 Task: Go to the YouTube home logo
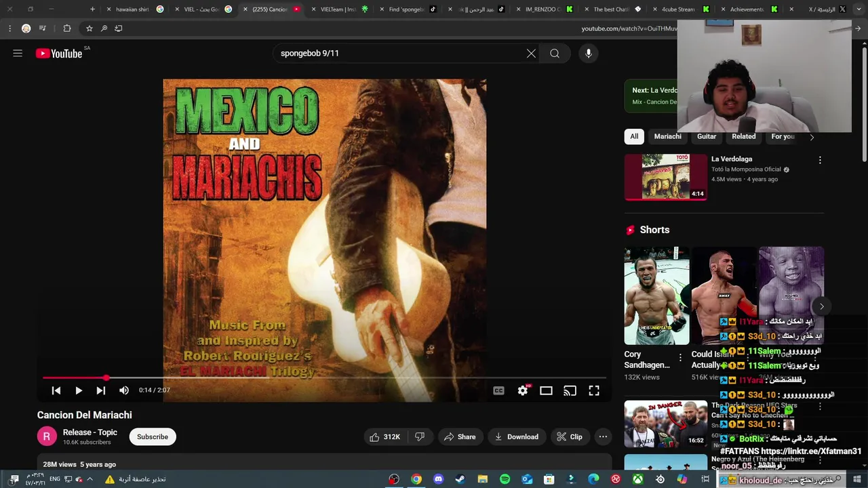[x=59, y=54]
